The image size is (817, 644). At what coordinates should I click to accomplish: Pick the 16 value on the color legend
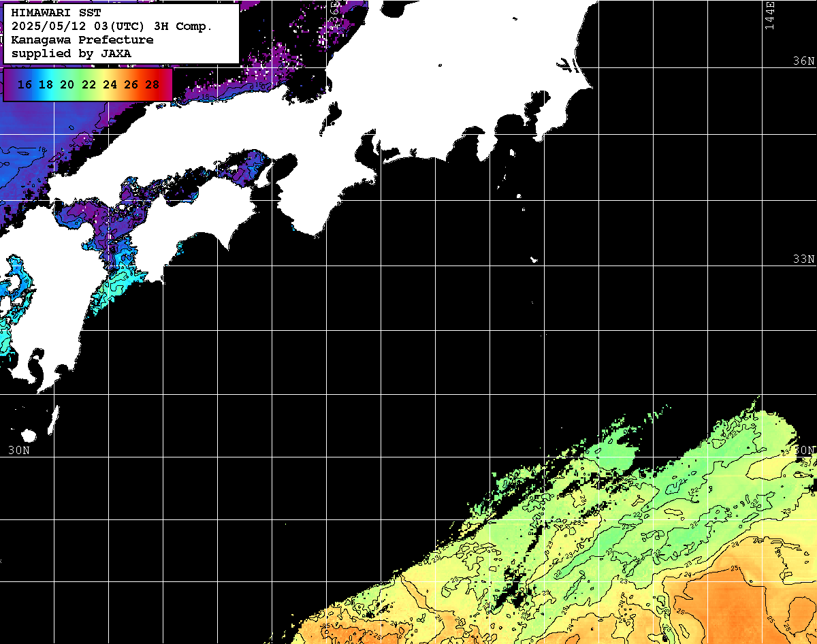coord(25,85)
